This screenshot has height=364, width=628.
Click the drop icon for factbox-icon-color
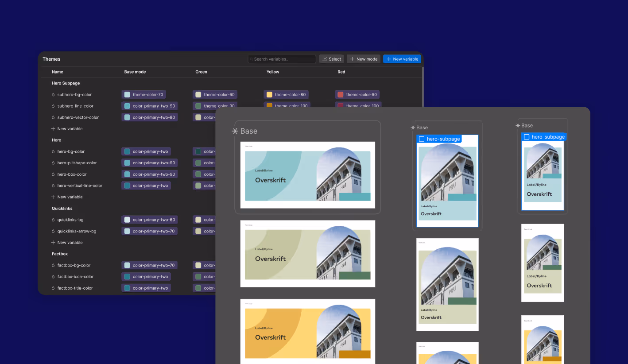53,277
